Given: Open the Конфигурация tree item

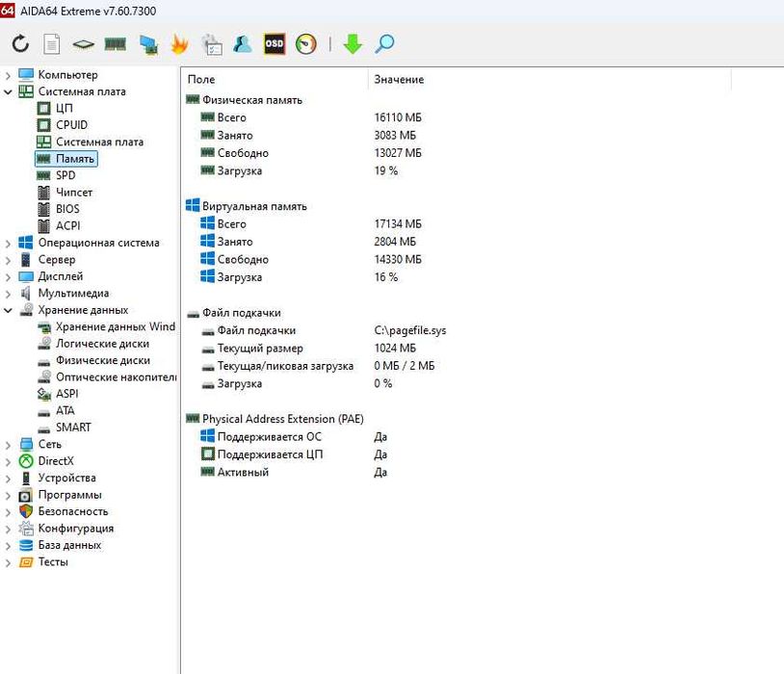Looking at the screenshot, I should (x=75, y=529).
